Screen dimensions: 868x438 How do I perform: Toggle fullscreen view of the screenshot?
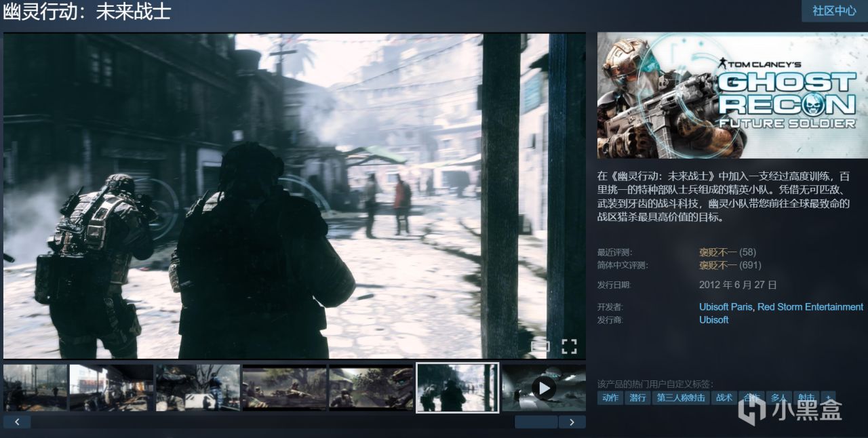click(x=569, y=346)
